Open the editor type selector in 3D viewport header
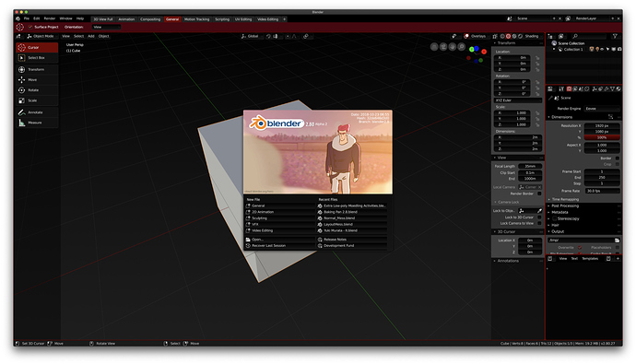The height and width of the screenshot is (364, 636). 18,36
